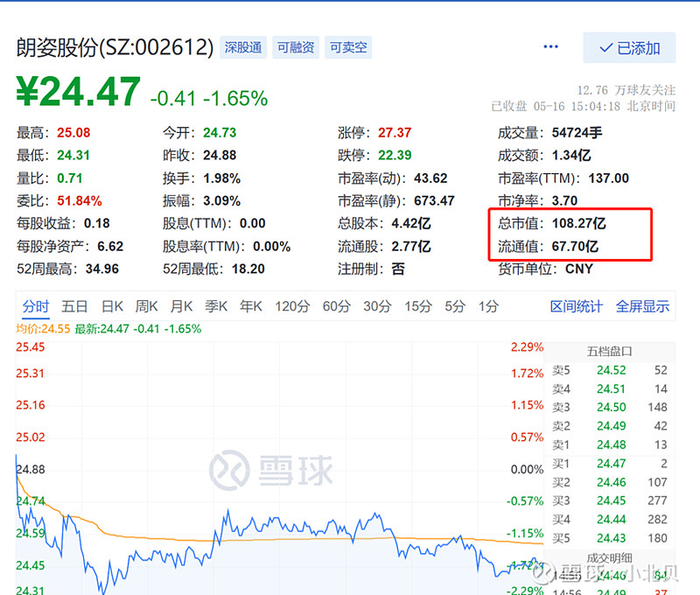This screenshot has width=700, height=595.
Task: Click the 换手 value 1.98%
Action: tap(222, 179)
